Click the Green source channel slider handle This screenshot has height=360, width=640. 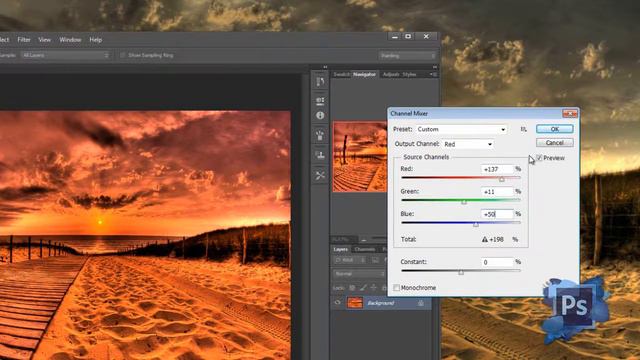coord(464,202)
